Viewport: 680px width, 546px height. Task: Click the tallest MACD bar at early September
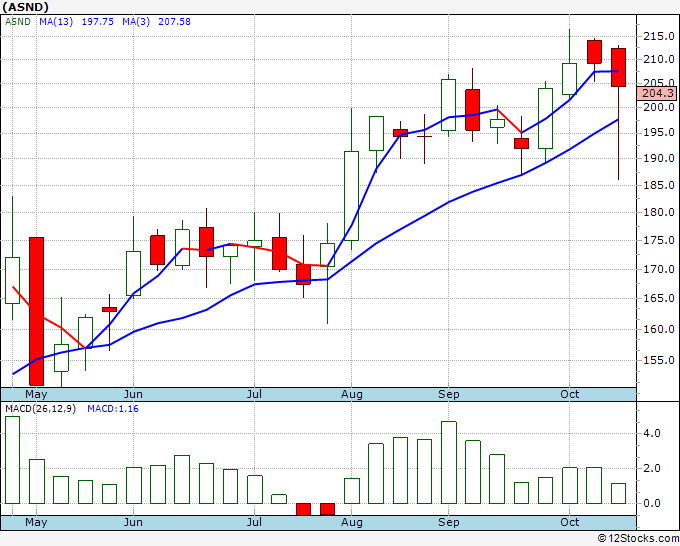449,462
